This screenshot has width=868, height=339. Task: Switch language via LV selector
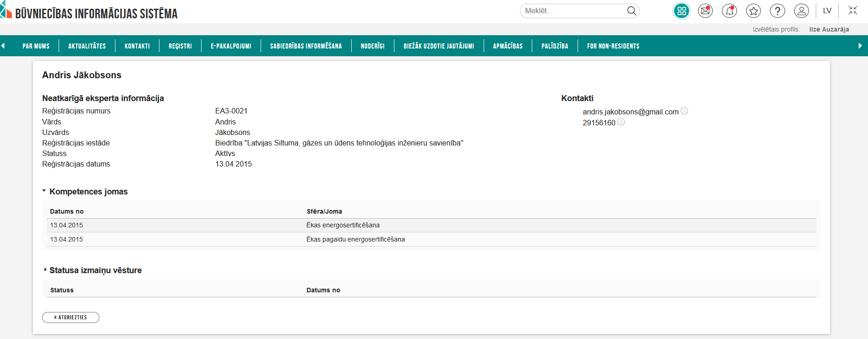[827, 11]
